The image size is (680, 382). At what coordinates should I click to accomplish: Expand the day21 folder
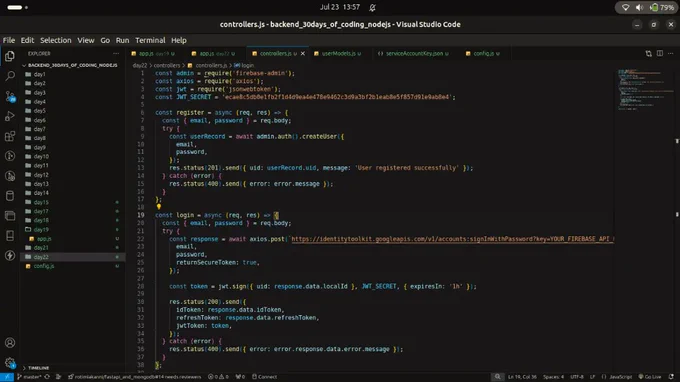point(72,248)
